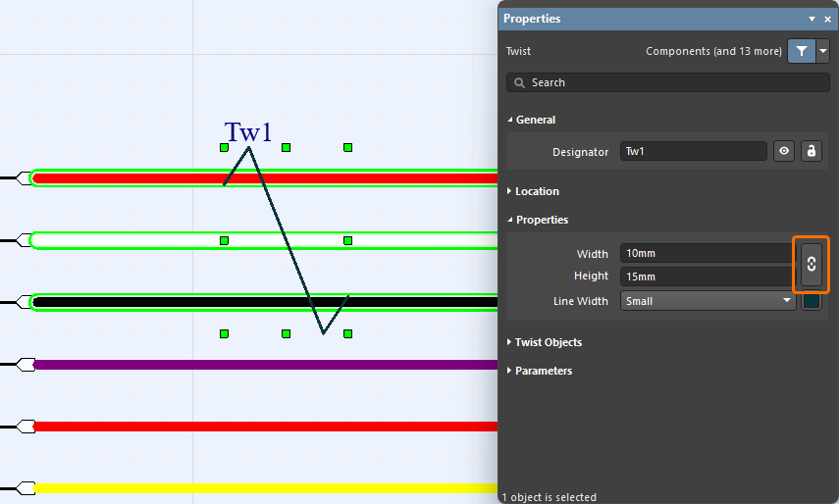Edit the Designator field showing Tw1
Screen dimensions: 839x504
pyautogui.click(x=694, y=151)
